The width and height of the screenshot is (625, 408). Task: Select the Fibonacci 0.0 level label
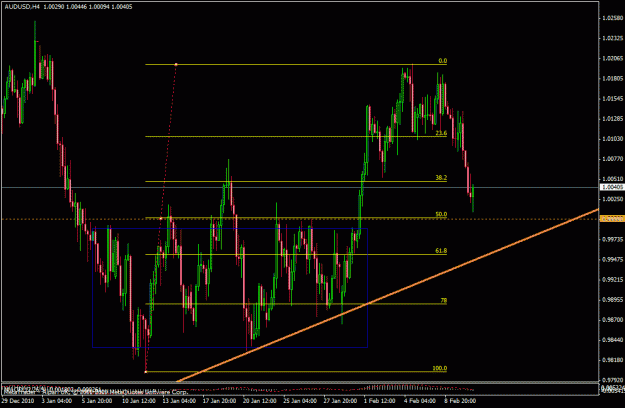point(442,61)
